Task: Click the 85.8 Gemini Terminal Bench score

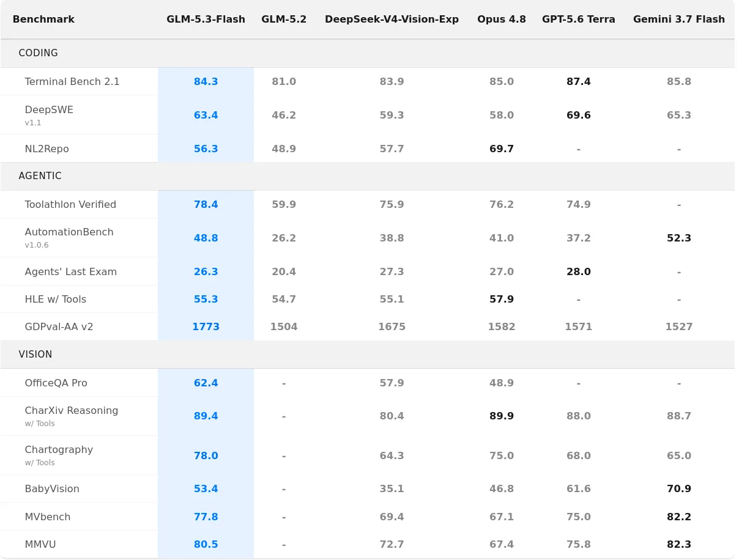Action: (x=679, y=82)
